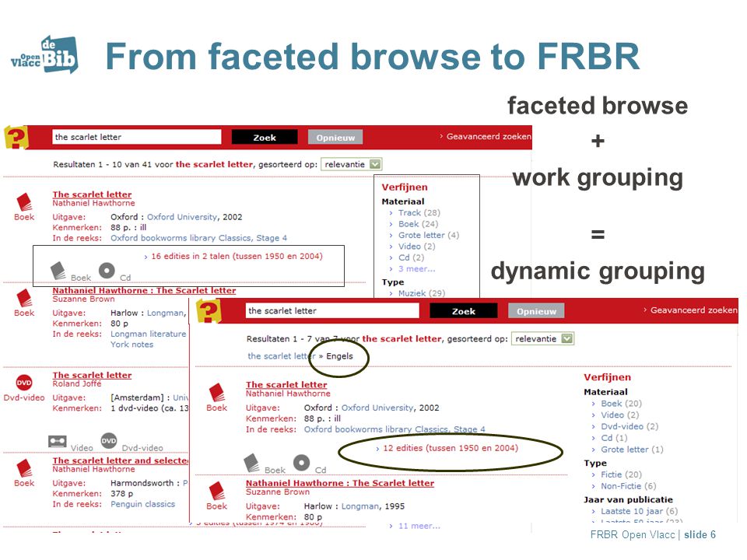Open The scarlet letter title in back window top result
The width and height of the screenshot is (747, 560).
click(92, 194)
